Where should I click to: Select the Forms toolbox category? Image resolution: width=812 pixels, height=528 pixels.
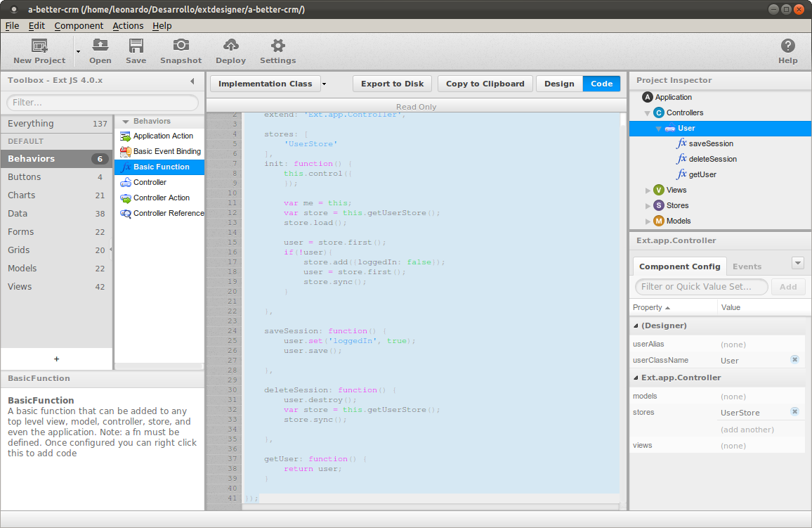pyautogui.click(x=56, y=231)
